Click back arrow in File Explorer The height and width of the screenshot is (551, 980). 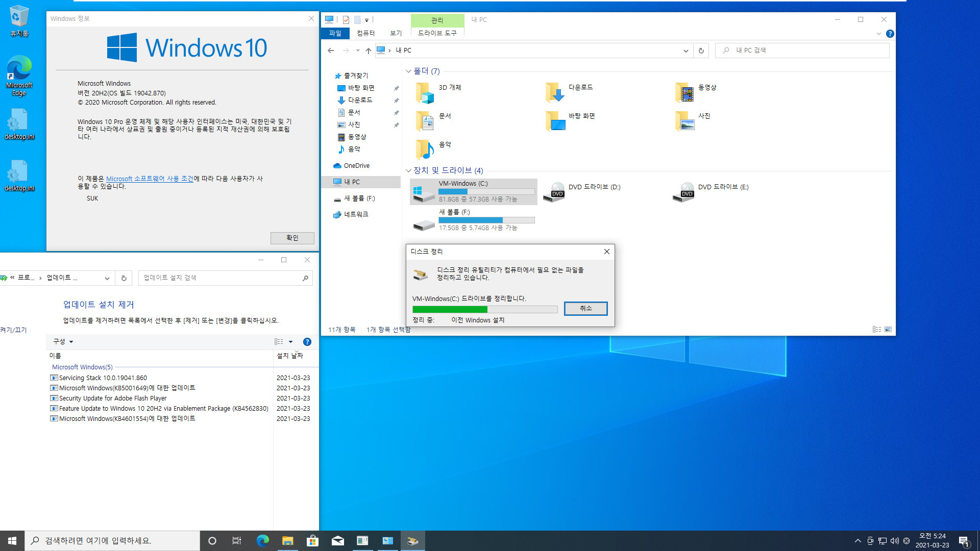coord(331,51)
